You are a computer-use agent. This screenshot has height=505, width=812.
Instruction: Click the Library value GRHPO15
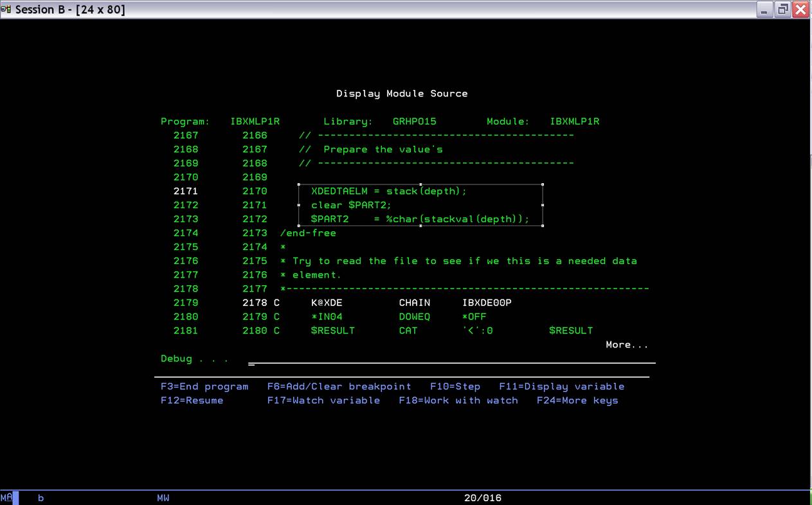(415, 121)
